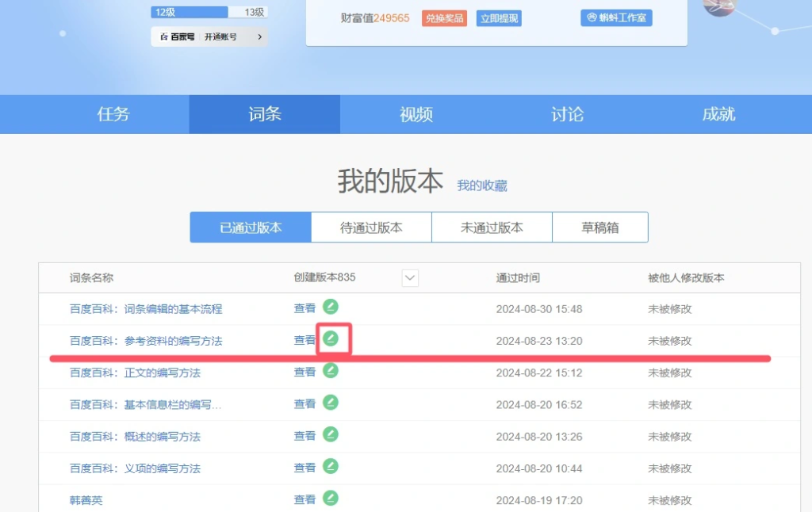Click the 兑换奖品 button
The height and width of the screenshot is (512, 812).
click(x=444, y=19)
